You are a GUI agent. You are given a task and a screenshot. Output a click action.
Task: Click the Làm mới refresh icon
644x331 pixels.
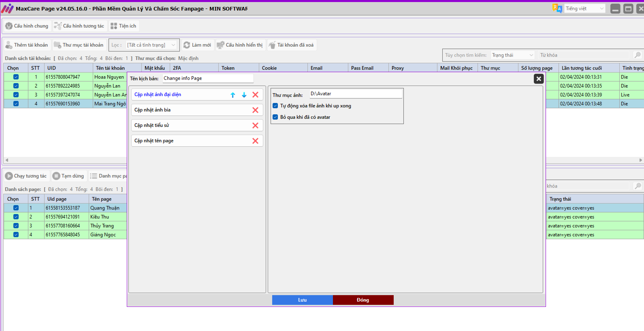[x=187, y=45]
